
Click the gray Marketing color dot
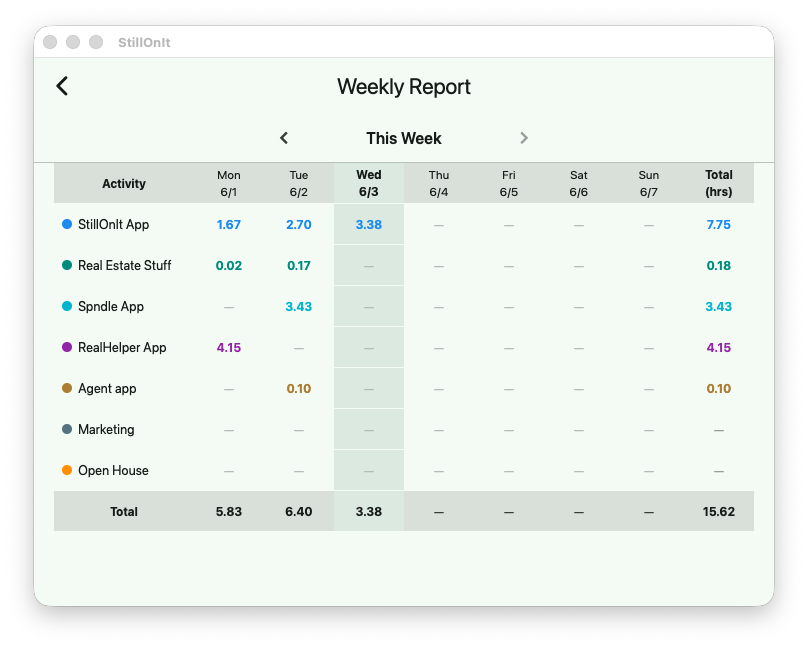click(67, 429)
